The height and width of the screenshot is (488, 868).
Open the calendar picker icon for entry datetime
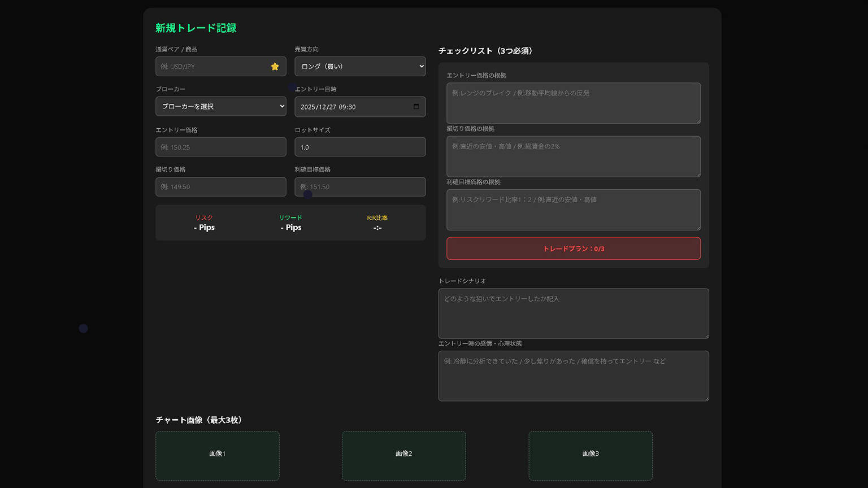(x=416, y=107)
